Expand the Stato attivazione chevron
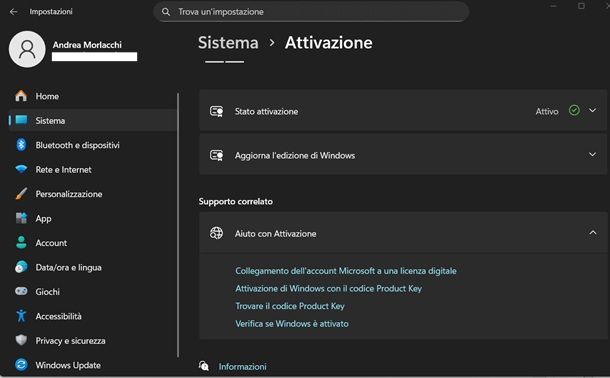Viewport: 610px width, 378px height. [592, 110]
